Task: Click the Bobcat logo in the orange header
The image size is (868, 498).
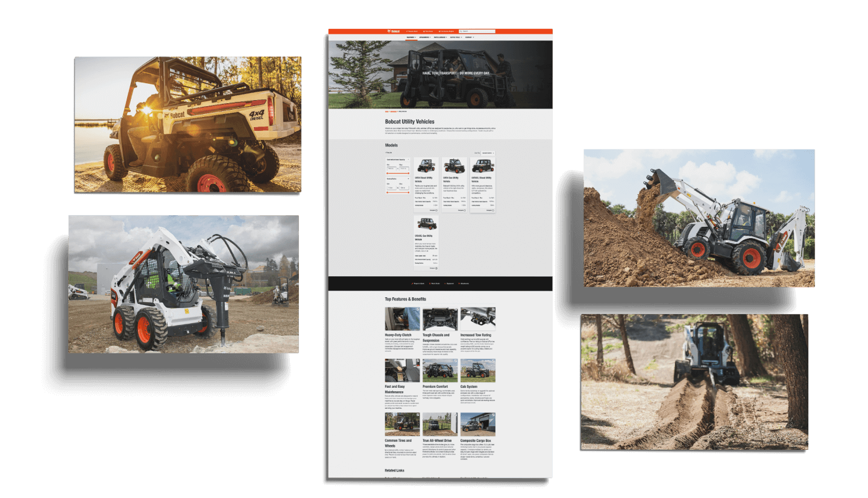Action: (x=394, y=31)
